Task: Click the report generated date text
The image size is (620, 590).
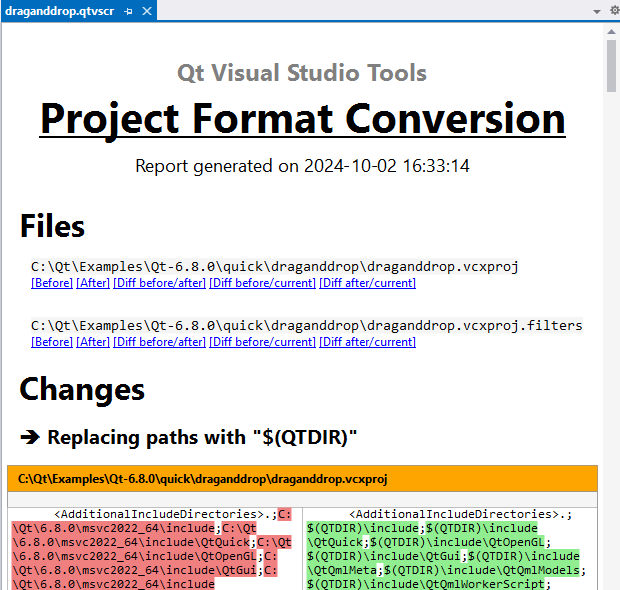Action: (x=302, y=166)
